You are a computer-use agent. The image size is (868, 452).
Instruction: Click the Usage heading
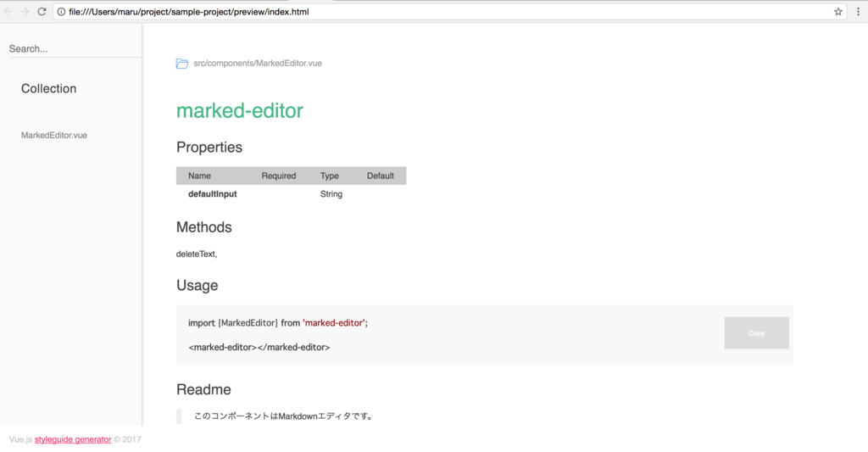pos(197,285)
